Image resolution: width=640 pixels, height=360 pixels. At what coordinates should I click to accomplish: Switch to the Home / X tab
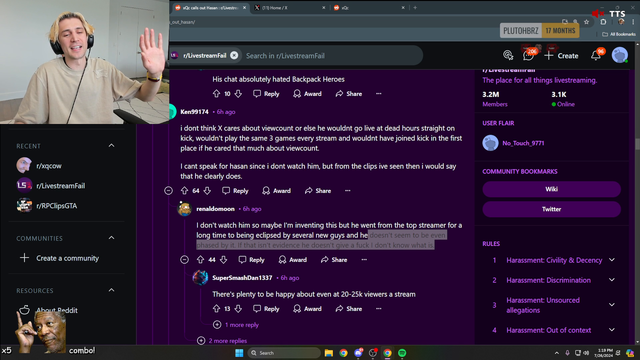click(289, 7)
